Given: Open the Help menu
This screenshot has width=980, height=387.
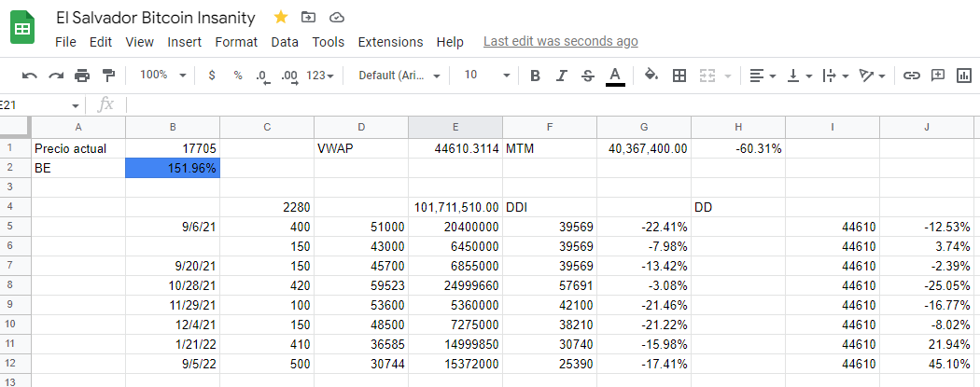Looking at the screenshot, I should (x=450, y=42).
